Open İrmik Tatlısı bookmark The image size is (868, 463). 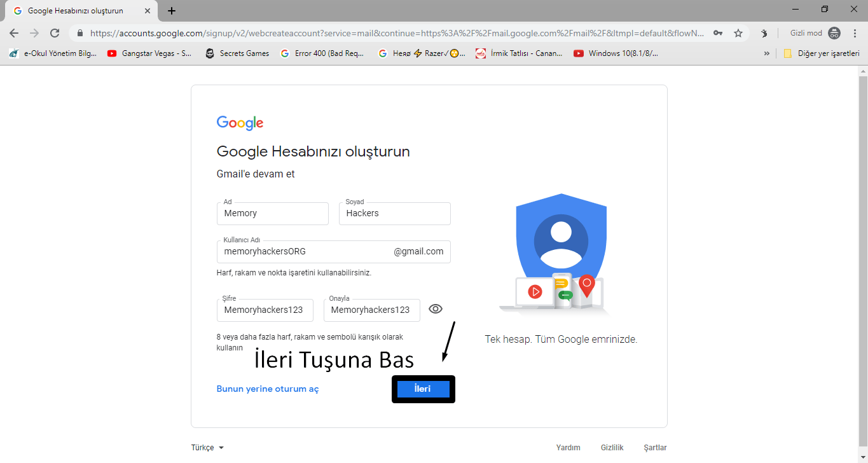520,53
